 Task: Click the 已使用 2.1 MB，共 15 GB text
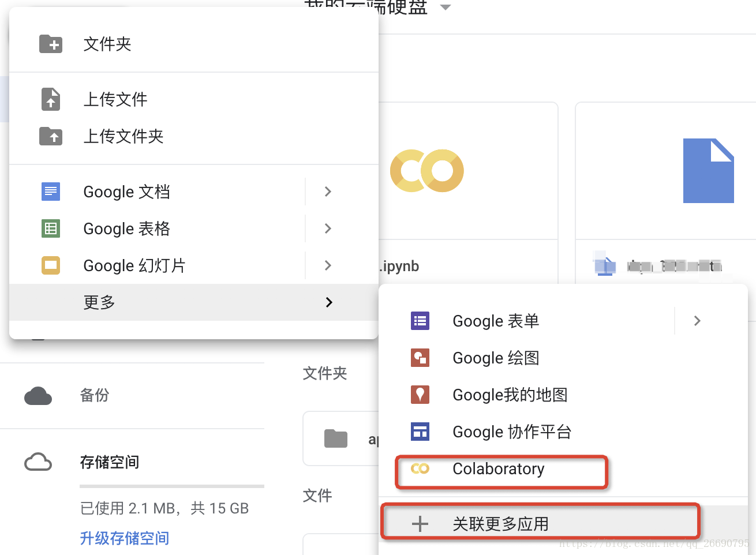tap(164, 508)
